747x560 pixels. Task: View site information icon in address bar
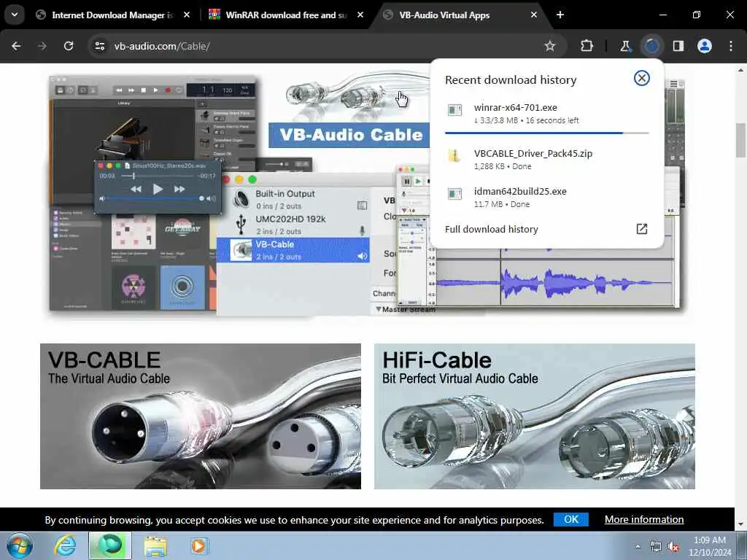click(x=99, y=46)
